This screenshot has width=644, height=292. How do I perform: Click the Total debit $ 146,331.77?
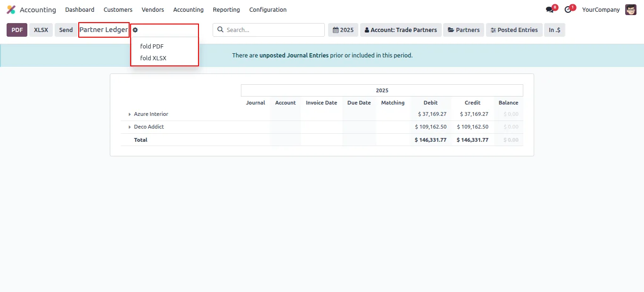[x=430, y=140]
